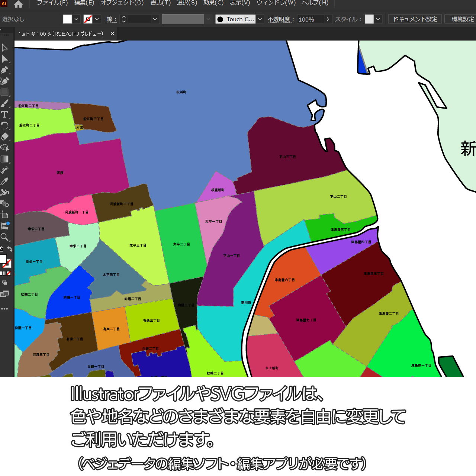
Task: Select the Zoom magnifier tool
Action: click(x=5, y=237)
